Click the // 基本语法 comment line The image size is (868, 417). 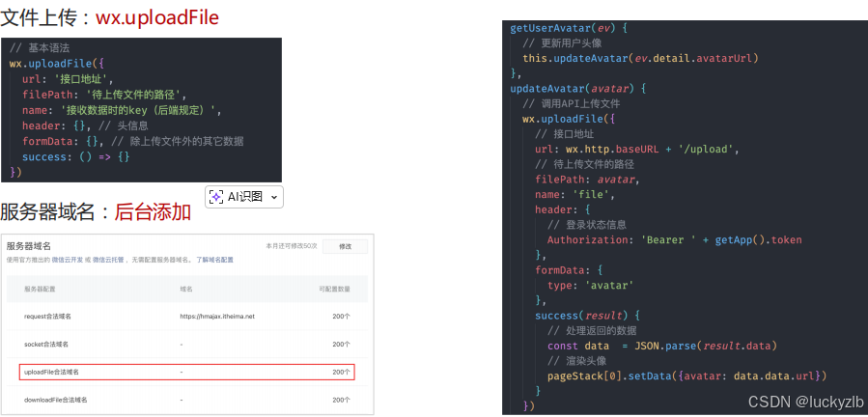tap(40, 47)
